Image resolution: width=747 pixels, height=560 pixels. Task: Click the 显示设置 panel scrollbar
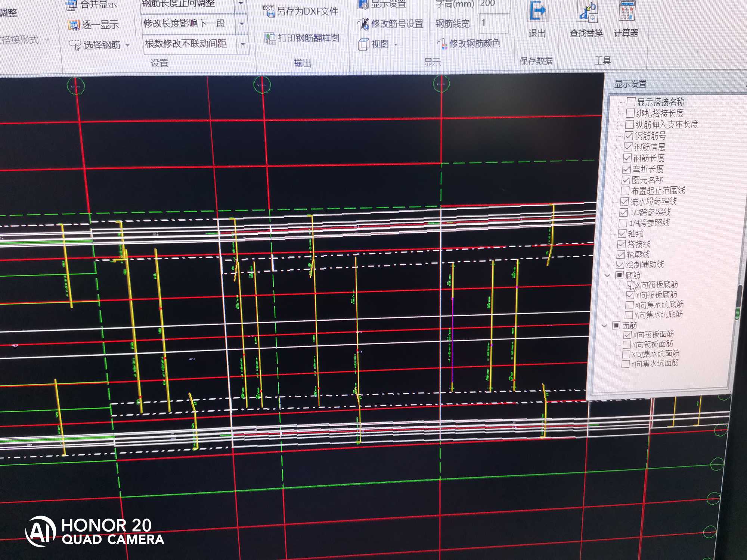(738, 302)
